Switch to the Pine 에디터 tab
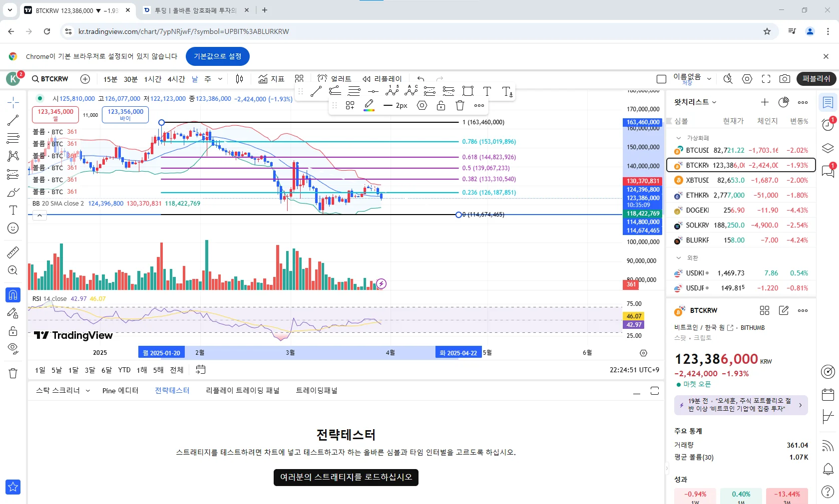This screenshot has width=839, height=504. click(x=120, y=391)
